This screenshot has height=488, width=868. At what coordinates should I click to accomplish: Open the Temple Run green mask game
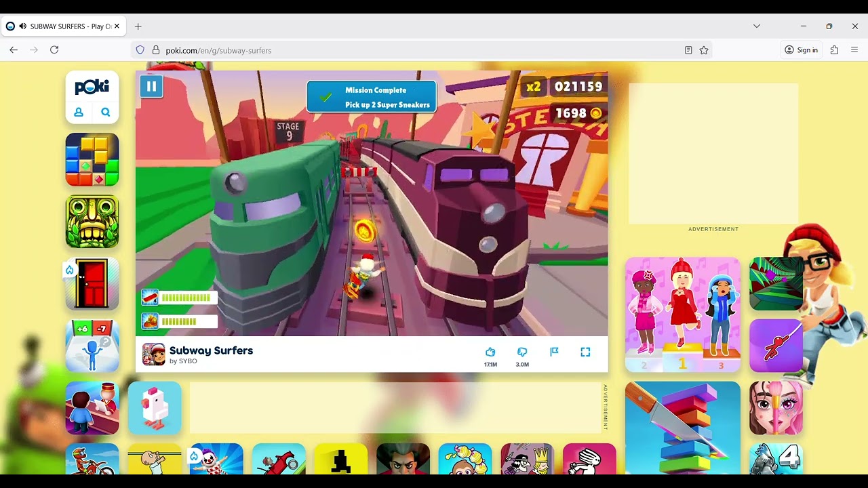(92, 222)
